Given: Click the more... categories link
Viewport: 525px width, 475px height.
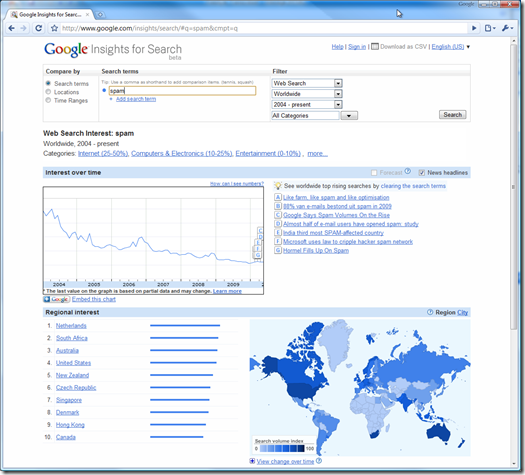Looking at the screenshot, I should coord(317,154).
